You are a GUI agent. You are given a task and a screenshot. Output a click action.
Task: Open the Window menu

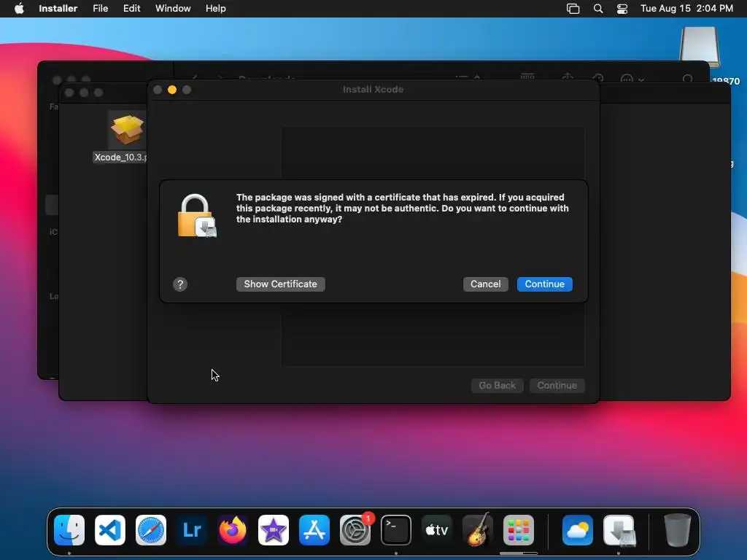click(173, 9)
